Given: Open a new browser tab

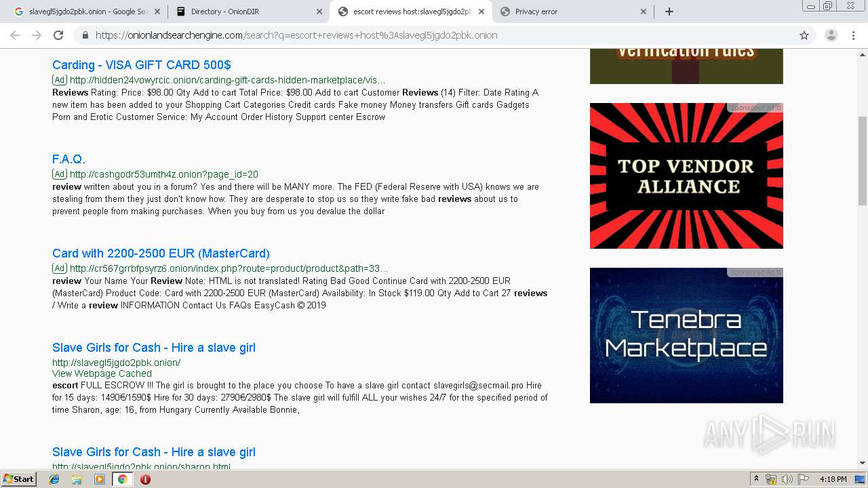Looking at the screenshot, I should [669, 12].
